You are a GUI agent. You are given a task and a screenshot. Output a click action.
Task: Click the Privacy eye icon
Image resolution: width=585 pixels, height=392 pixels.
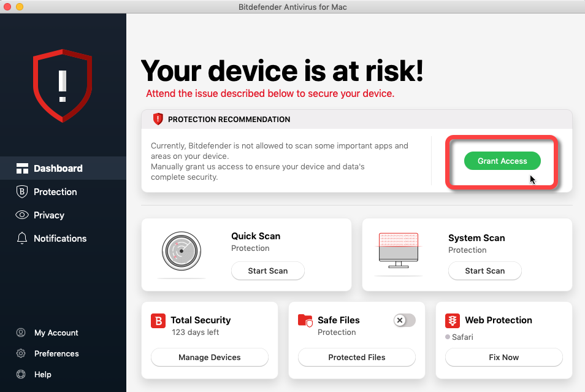[22, 215]
